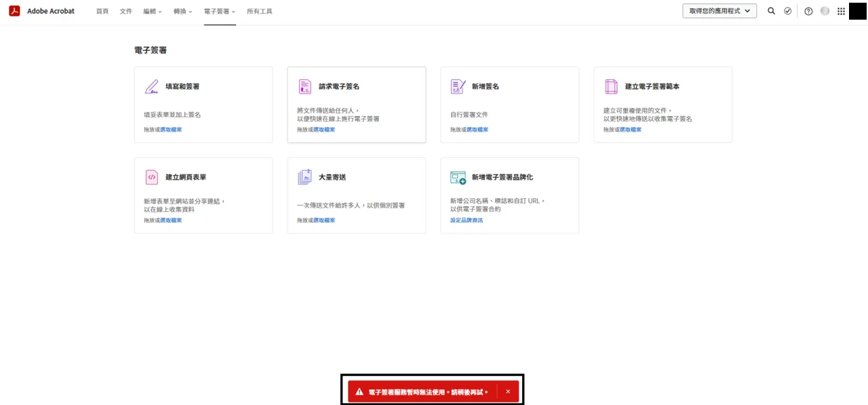Open the 設定品牌資訊 link
The width and height of the screenshot is (868, 405).
coord(467,220)
